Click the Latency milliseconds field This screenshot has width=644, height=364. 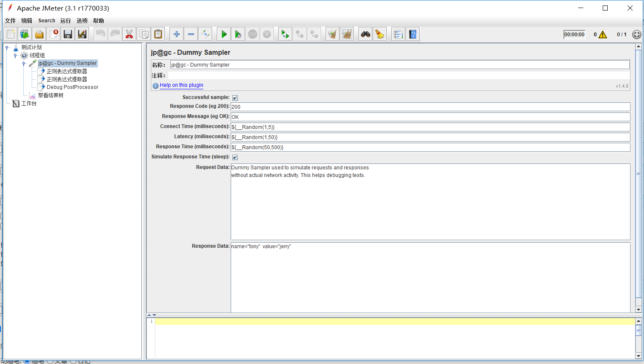(x=431, y=137)
